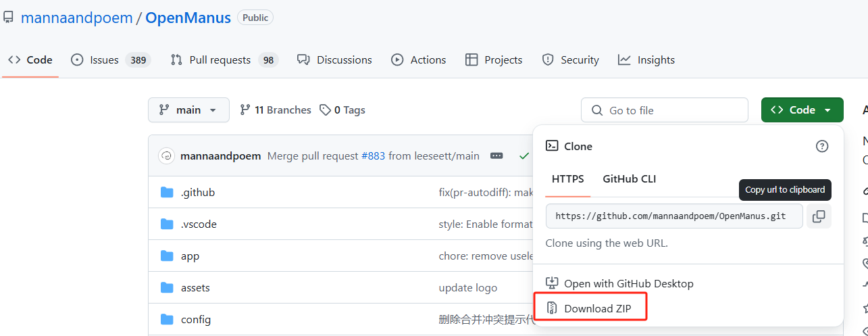
Task: Click the folder icon beside assets
Action: click(167, 288)
